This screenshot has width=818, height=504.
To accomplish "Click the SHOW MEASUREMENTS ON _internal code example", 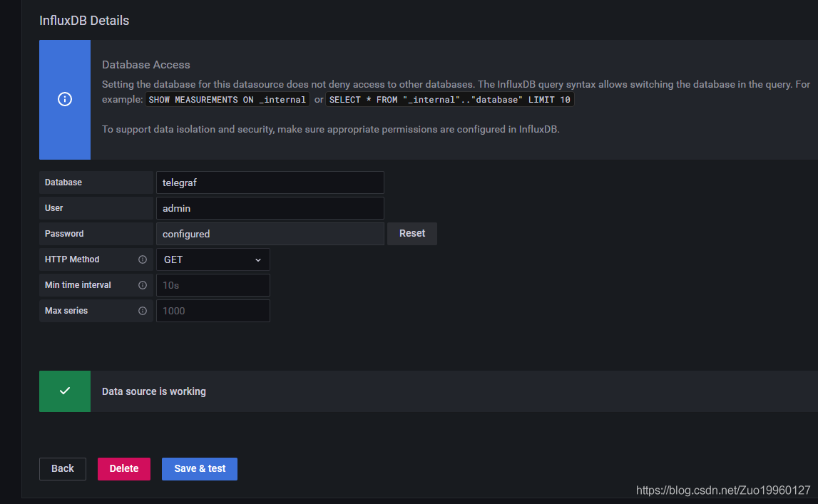I will (227, 100).
